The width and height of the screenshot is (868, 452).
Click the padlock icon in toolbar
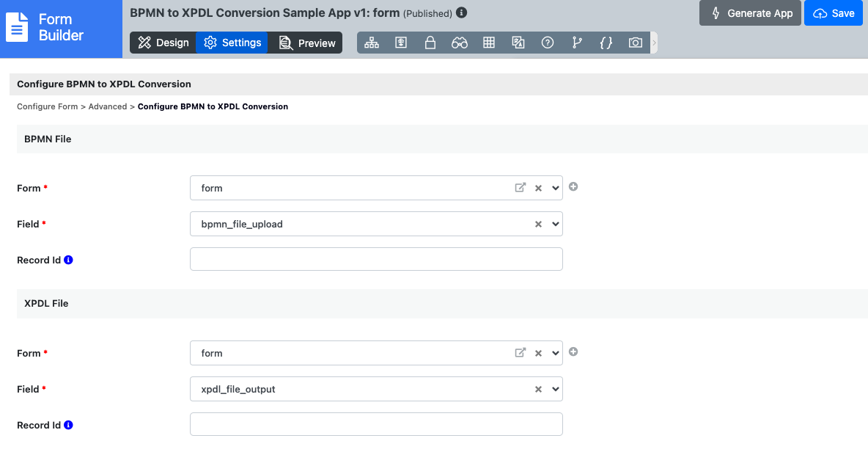pos(430,43)
